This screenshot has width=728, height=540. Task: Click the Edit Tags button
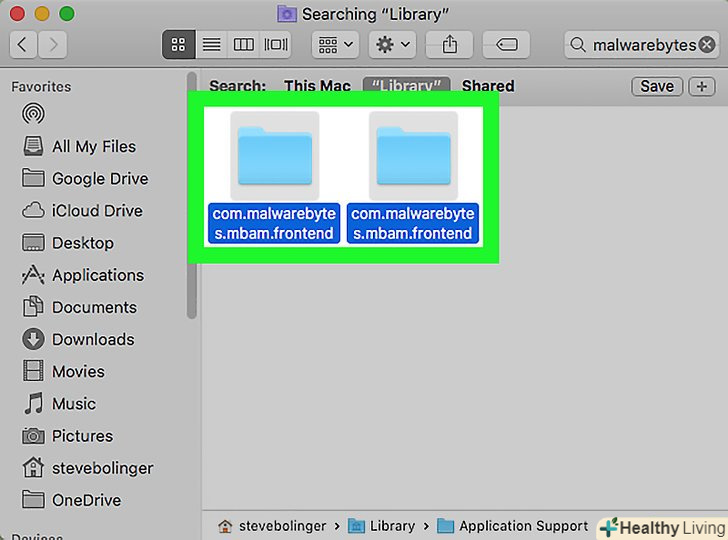(506, 45)
